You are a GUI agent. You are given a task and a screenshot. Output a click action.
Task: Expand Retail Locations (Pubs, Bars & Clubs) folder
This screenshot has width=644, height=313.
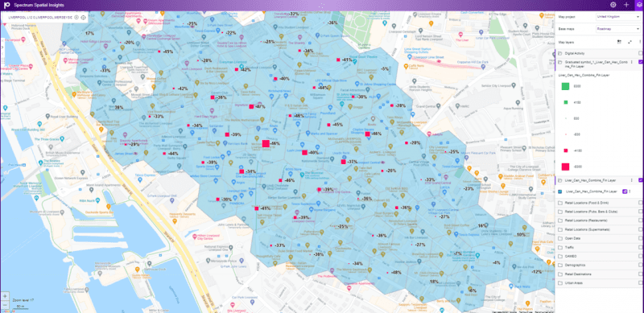560,212
